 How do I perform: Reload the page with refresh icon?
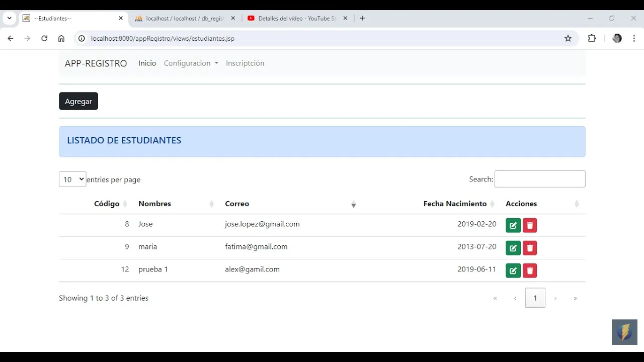pos(44,38)
